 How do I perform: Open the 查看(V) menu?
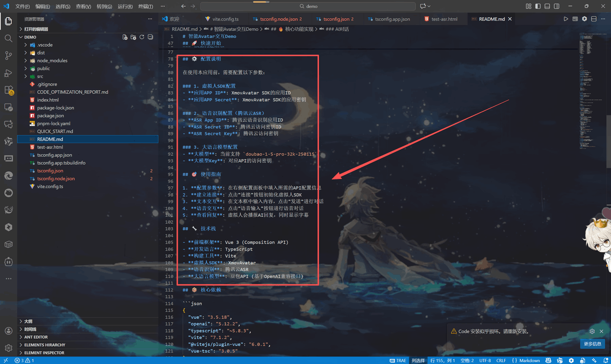[x=84, y=6]
